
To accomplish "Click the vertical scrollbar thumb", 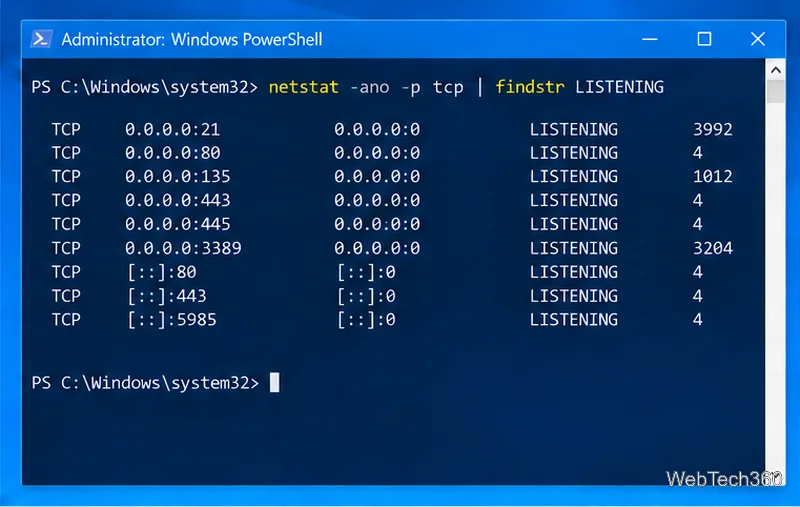I will [x=776, y=92].
